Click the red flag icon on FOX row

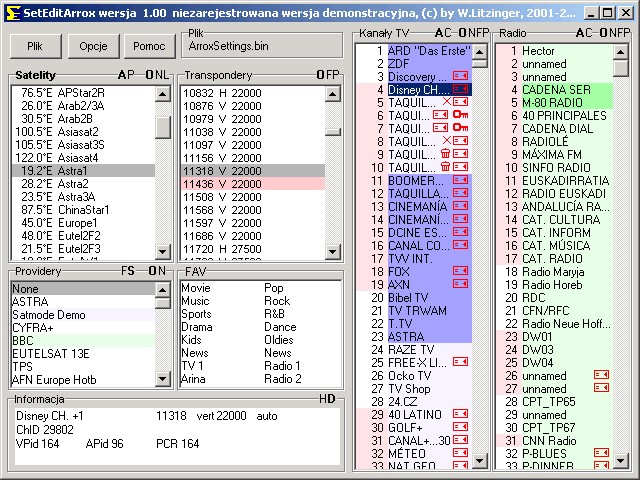[x=461, y=271]
